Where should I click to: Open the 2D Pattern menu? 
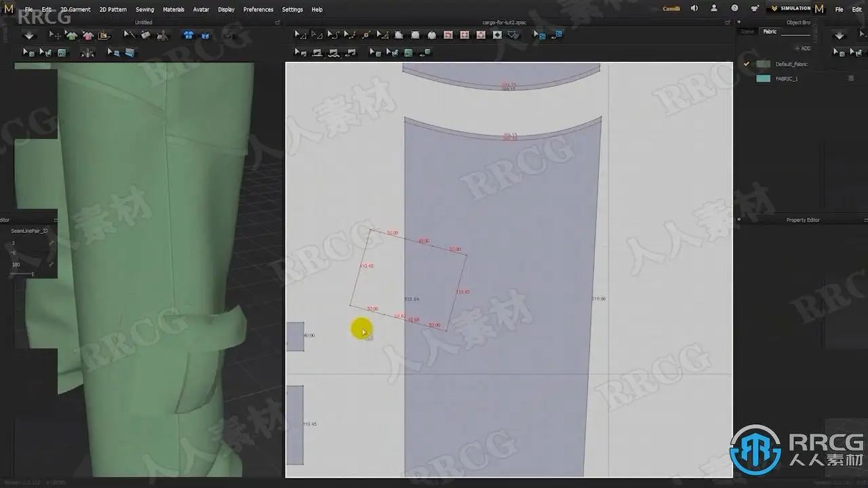pos(113,9)
